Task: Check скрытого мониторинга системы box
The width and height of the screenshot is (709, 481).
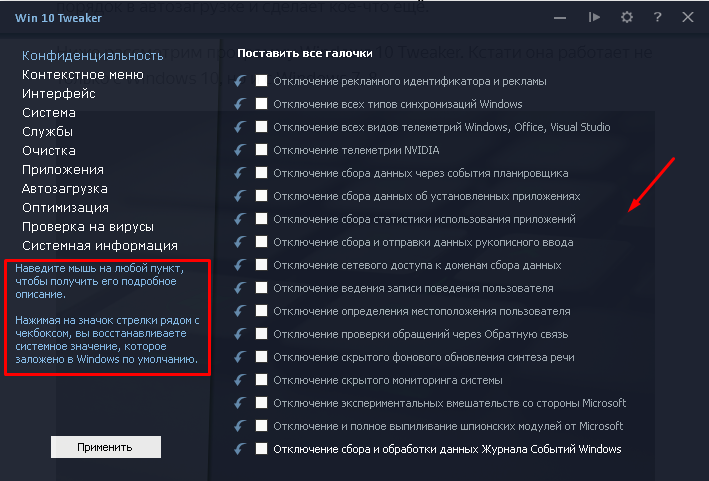Action: [x=261, y=380]
